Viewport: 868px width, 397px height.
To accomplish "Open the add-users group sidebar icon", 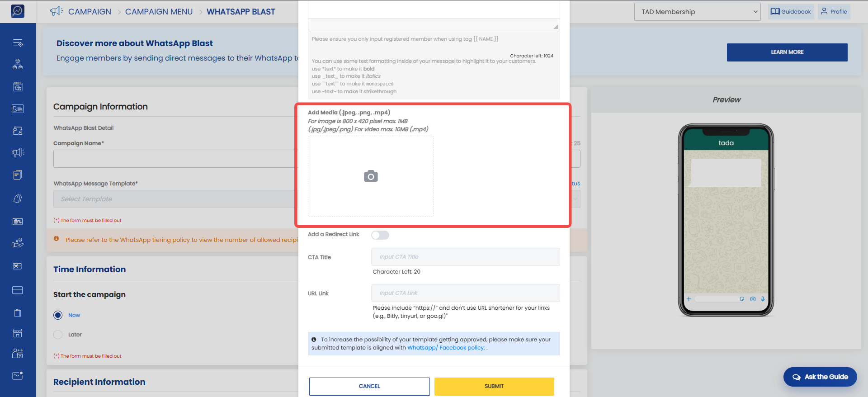I will pyautogui.click(x=18, y=354).
